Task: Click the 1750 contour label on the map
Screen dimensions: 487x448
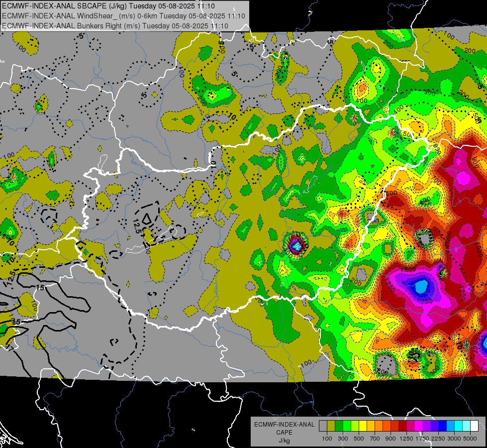Action: pyautogui.click(x=425, y=301)
